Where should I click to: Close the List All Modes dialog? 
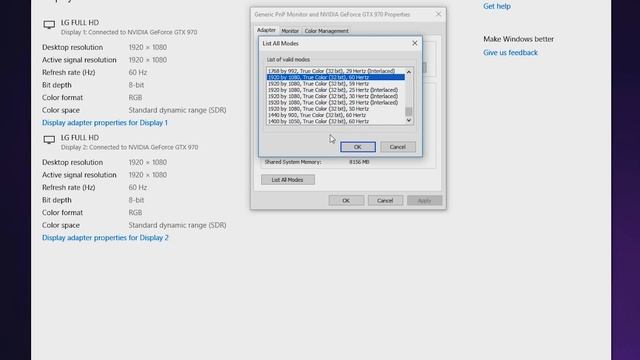pos(415,43)
